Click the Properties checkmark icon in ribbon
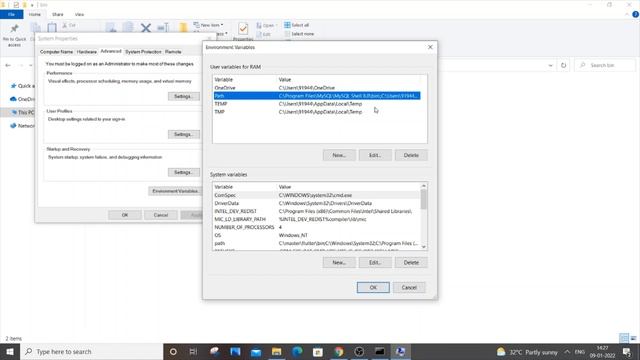This screenshot has width=640, height=360. pyautogui.click(x=243, y=29)
